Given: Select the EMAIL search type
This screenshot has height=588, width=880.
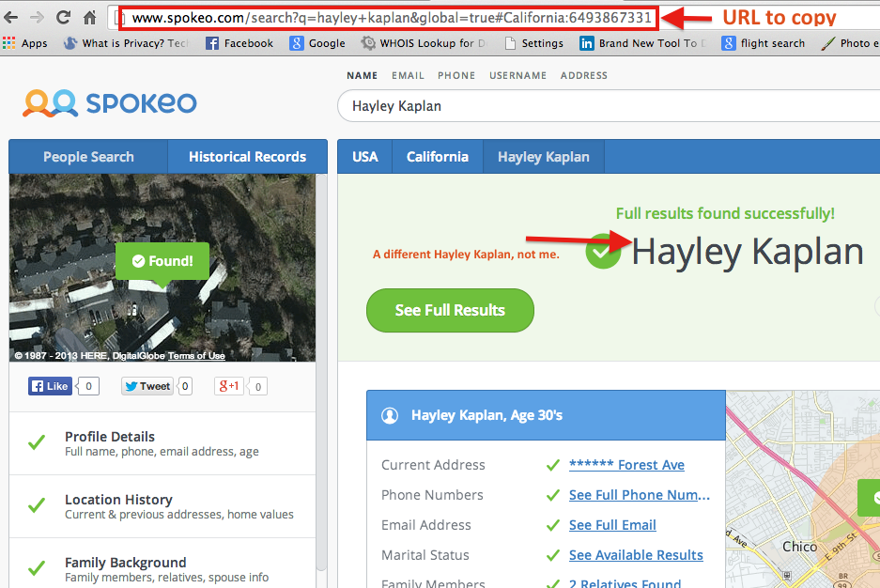Looking at the screenshot, I should click(408, 75).
